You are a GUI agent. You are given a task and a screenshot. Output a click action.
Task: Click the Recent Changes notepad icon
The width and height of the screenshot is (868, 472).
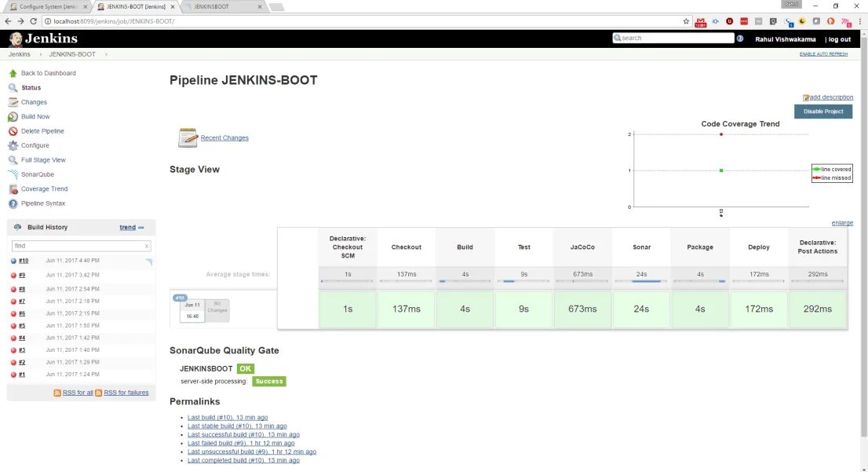pyautogui.click(x=188, y=137)
